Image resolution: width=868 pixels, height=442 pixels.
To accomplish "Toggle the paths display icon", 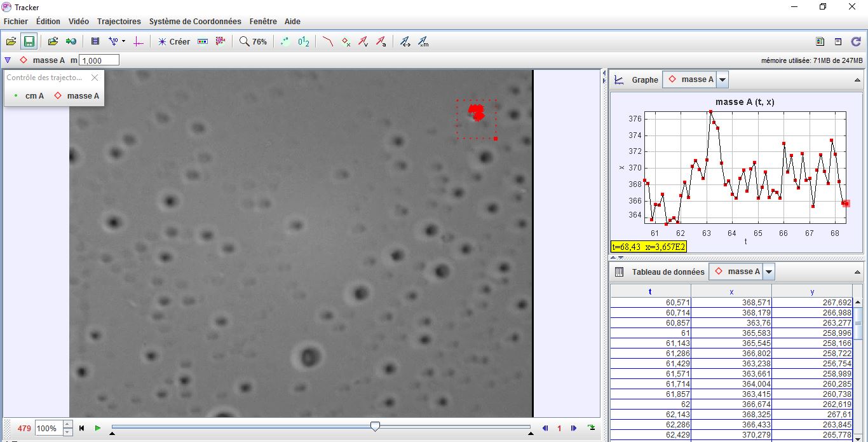I will point(327,41).
